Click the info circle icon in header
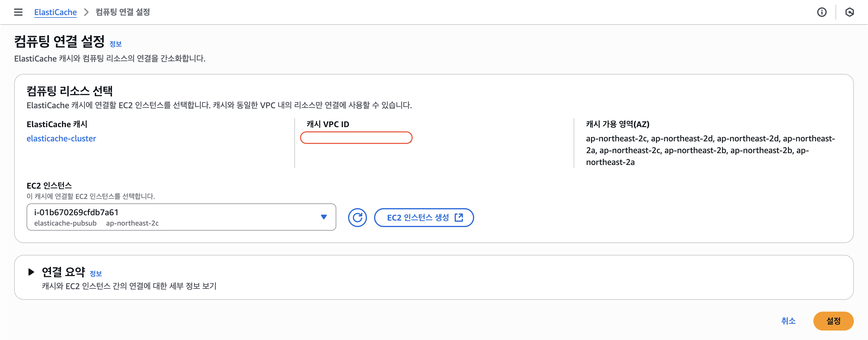The image size is (868, 340). tap(821, 12)
